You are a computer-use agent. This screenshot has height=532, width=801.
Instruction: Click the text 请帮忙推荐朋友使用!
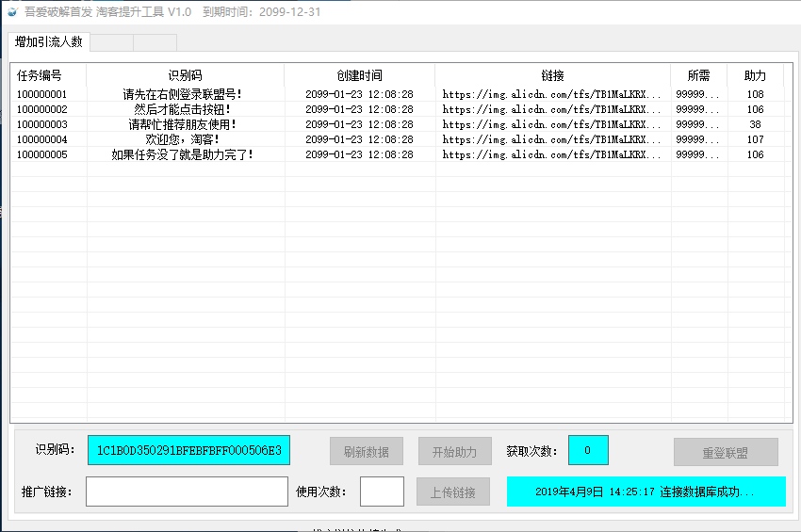(183, 124)
